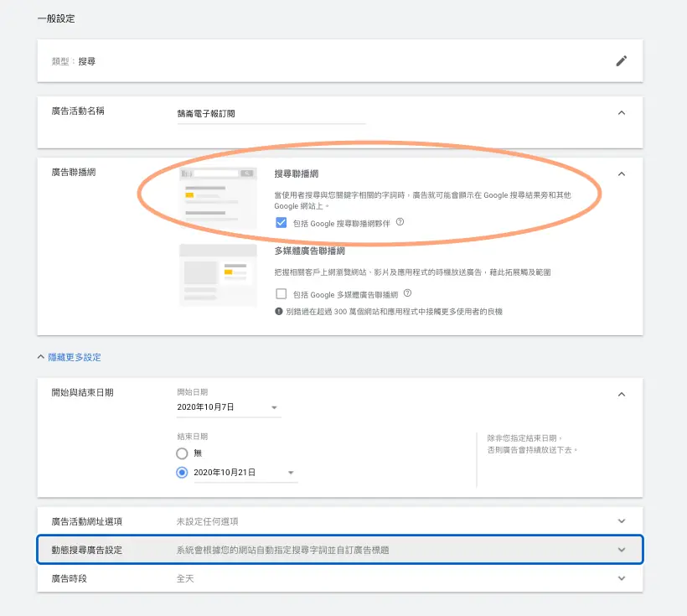The width and height of the screenshot is (687, 616).
Task: Click the 結束日期 label
Action: click(193, 437)
